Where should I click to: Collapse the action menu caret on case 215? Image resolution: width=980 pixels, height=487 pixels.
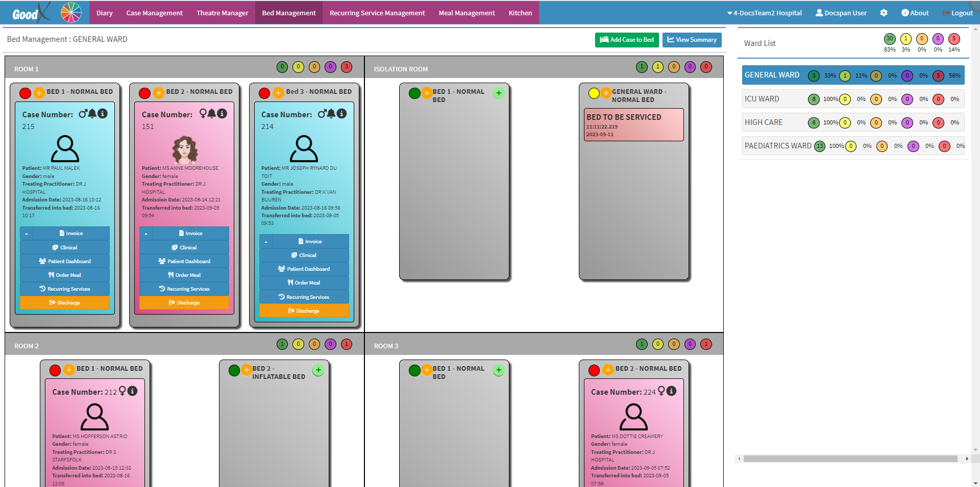point(27,234)
